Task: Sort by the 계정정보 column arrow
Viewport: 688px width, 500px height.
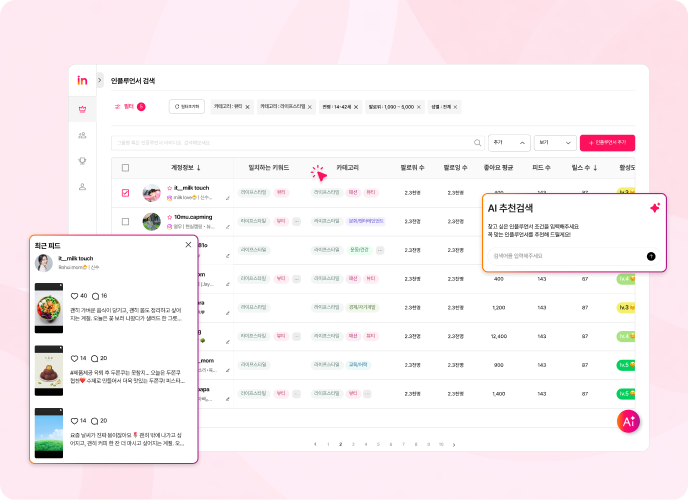Action: point(199,168)
